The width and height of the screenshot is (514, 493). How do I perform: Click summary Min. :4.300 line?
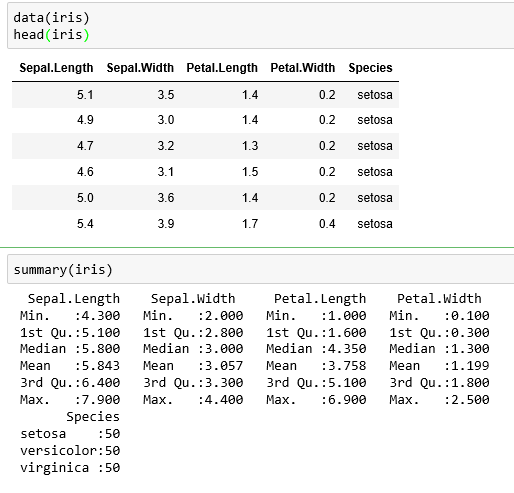(x=70, y=316)
